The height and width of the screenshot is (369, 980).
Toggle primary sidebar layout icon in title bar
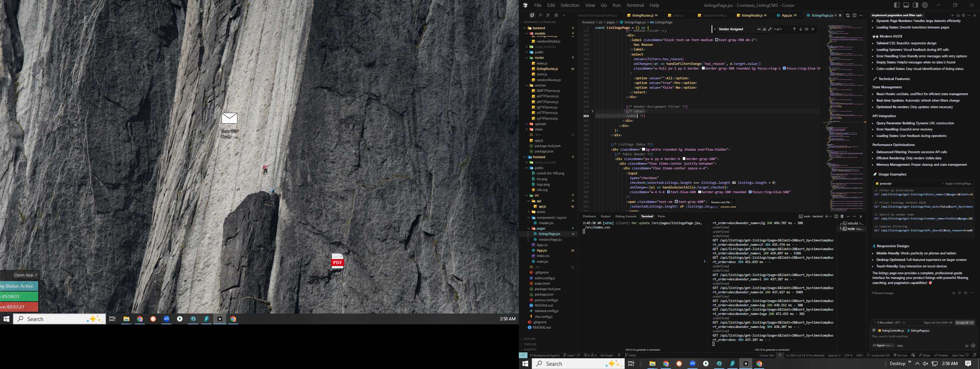coord(897,5)
